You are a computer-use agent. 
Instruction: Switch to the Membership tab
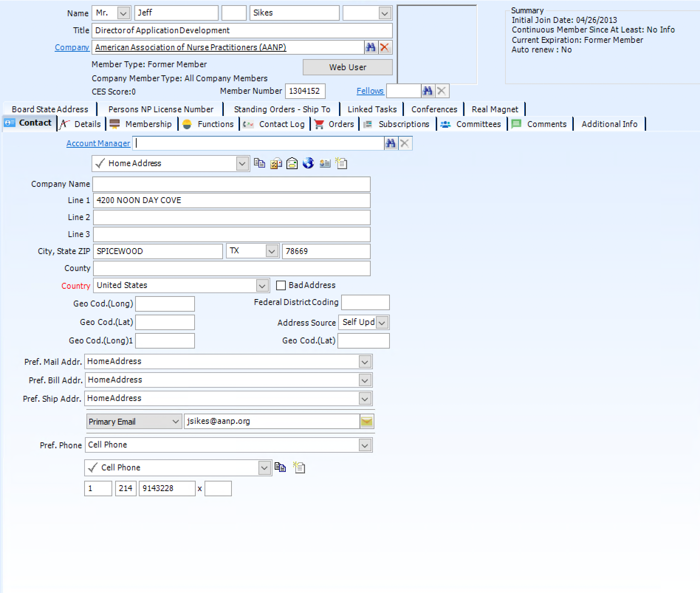148,124
